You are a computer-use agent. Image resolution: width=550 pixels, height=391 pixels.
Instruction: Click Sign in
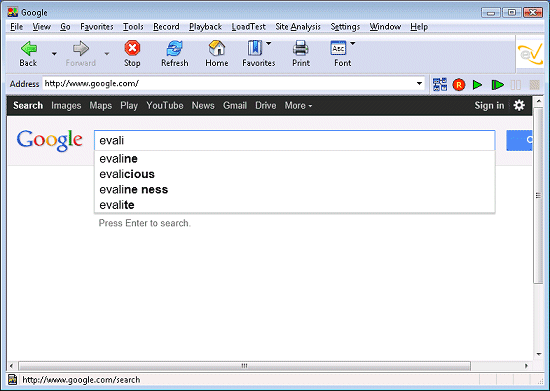click(489, 106)
